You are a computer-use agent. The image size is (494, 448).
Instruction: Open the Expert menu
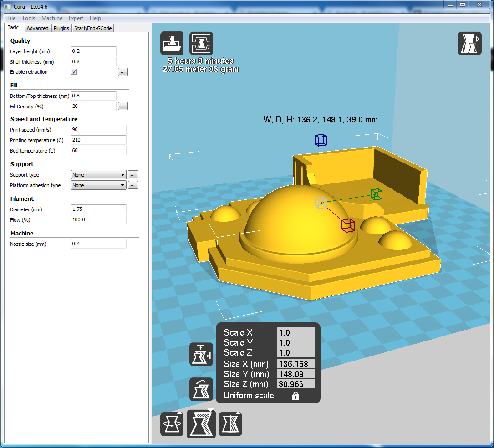click(x=76, y=18)
